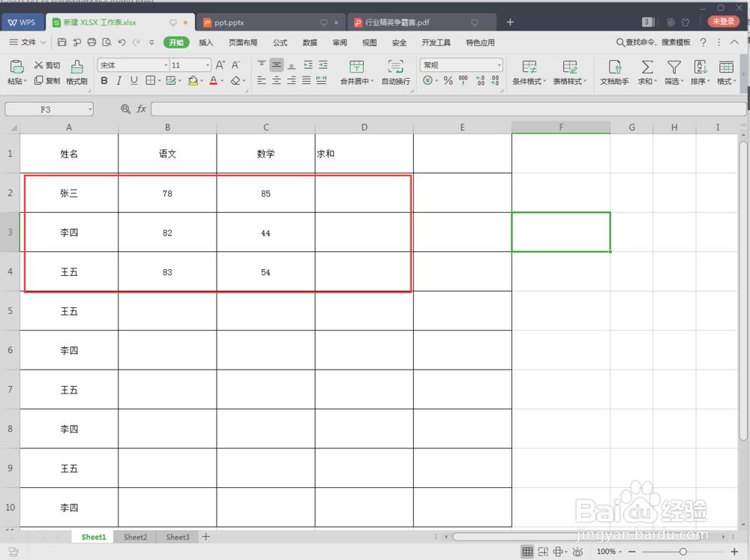Image resolution: width=750 pixels, height=560 pixels.
Task: Toggle bold formatting
Action: 104,80
